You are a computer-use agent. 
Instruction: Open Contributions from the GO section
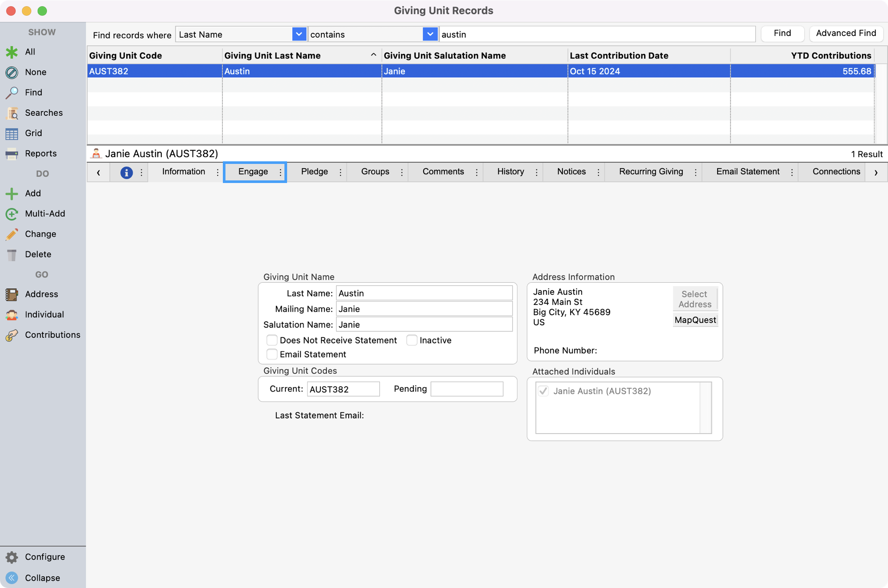point(12,335)
